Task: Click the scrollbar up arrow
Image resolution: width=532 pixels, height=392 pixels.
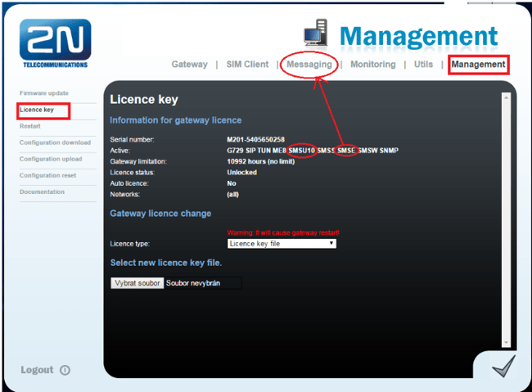Action: pos(506,97)
